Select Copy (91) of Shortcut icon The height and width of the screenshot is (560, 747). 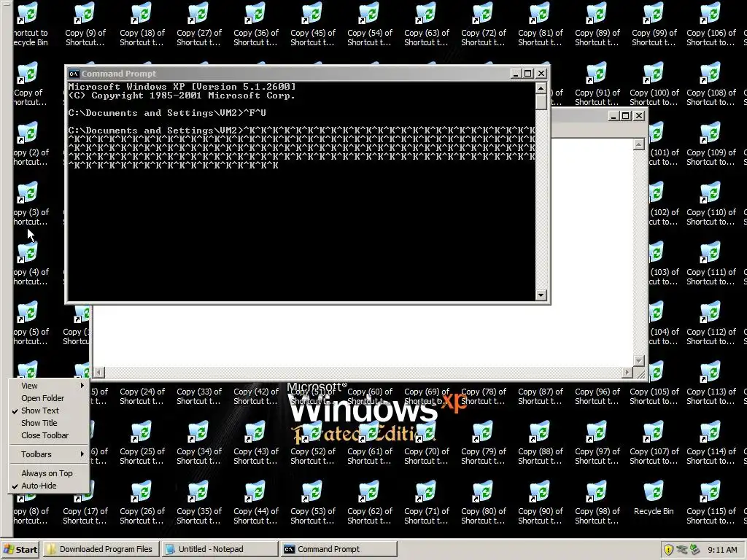tap(597, 83)
